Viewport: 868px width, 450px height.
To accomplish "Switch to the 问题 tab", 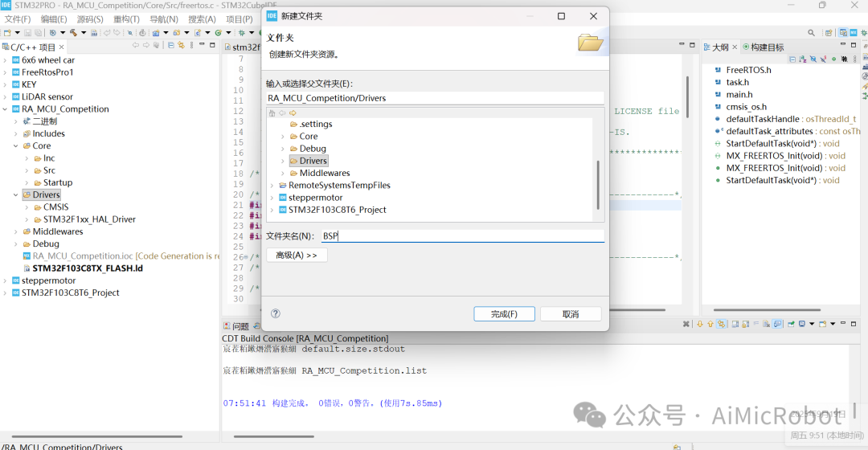I will tap(236, 326).
